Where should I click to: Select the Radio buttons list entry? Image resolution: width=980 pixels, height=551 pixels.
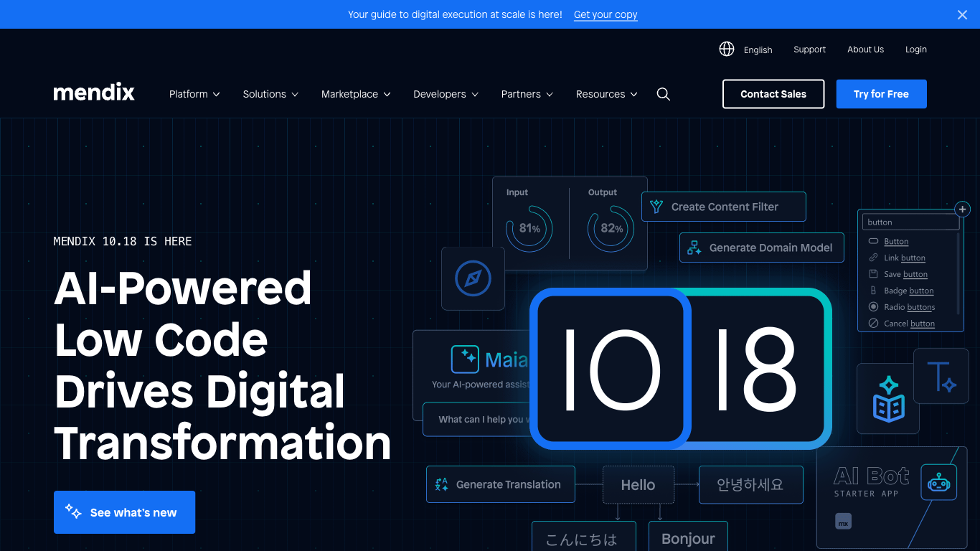[909, 307]
